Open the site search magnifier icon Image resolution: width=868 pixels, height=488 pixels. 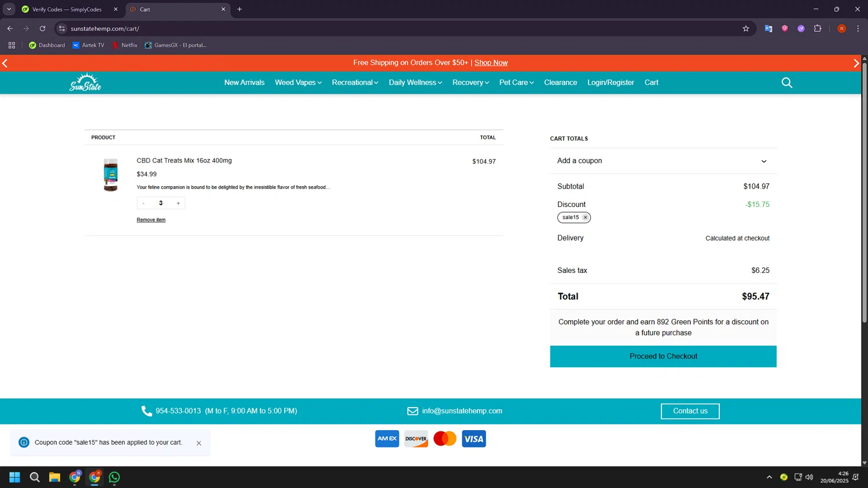coord(786,83)
